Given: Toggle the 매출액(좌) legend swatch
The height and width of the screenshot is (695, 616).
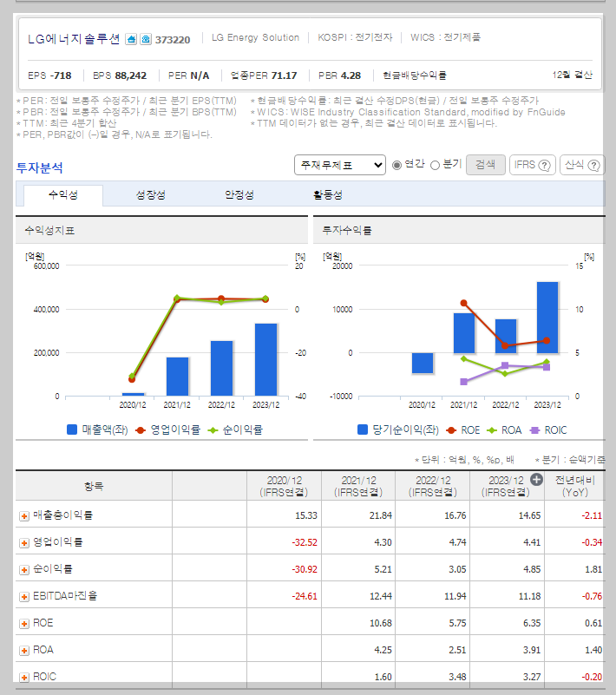Looking at the screenshot, I should coord(72,429).
